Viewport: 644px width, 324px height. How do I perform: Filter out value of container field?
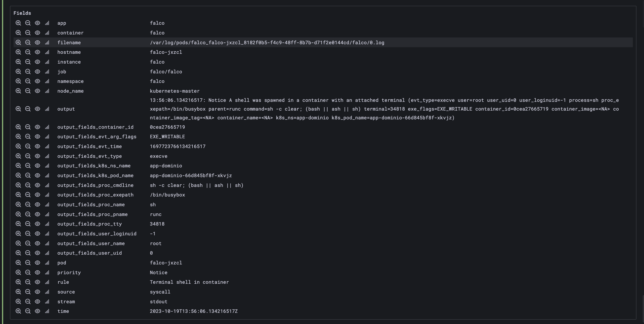click(28, 33)
